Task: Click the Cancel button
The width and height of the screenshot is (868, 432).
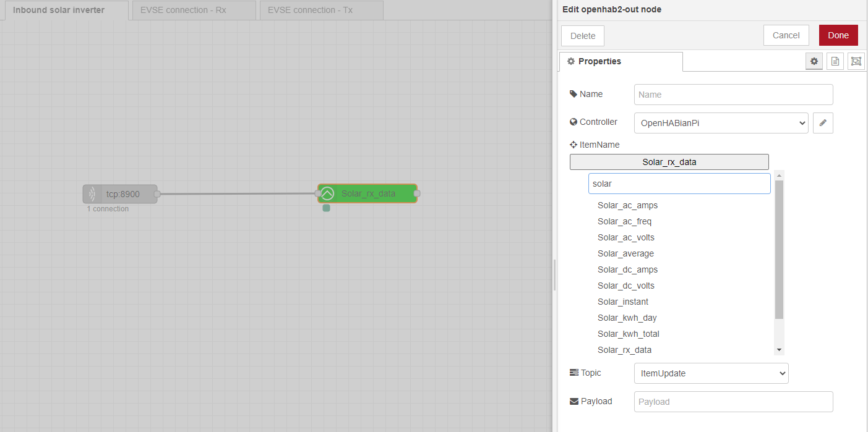Action: click(x=786, y=35)
